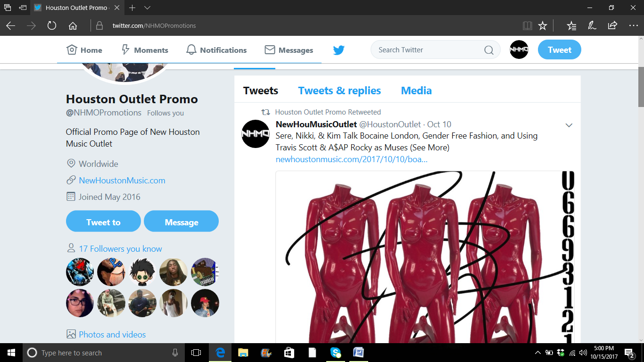
Task: Refresh the page in Edge
Action: click(52, 25)
